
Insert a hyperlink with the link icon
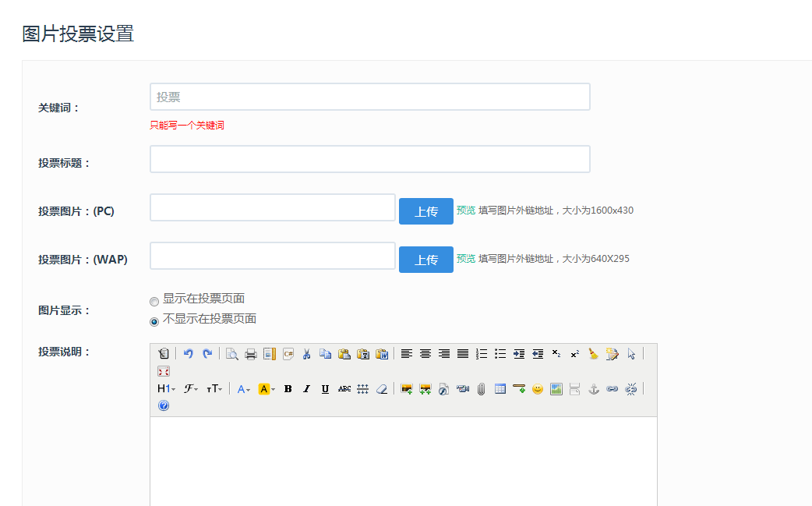pos(612,389)
